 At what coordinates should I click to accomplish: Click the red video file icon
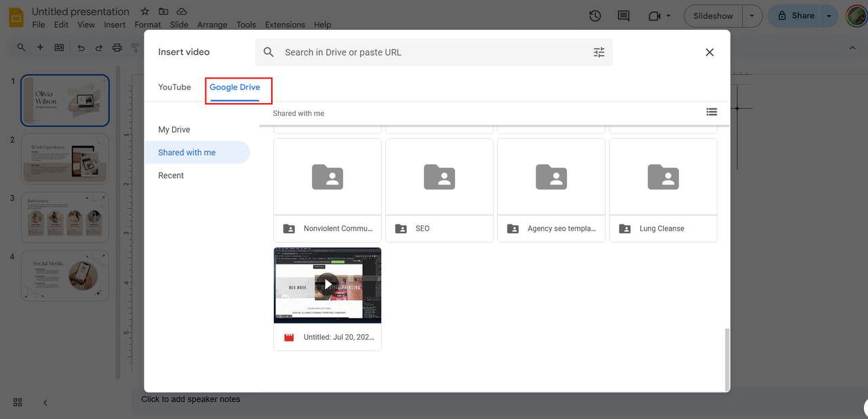point(289,337)
